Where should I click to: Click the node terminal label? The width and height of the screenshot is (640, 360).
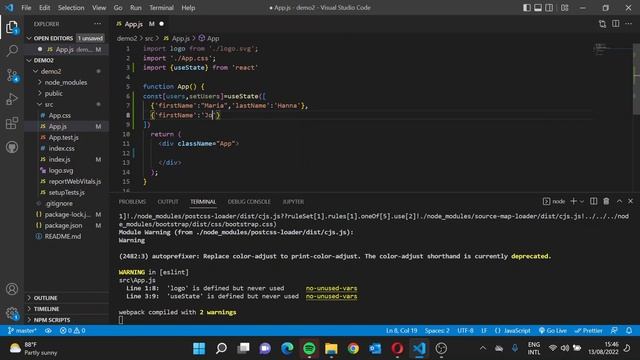tap(554, 201)
